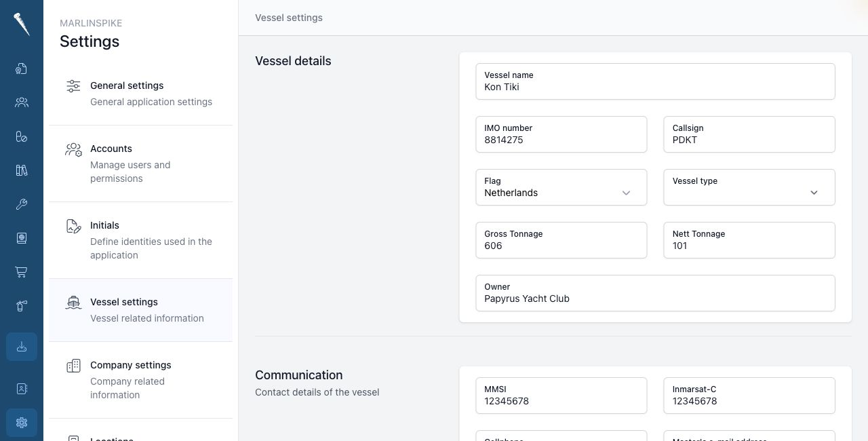Click the 'Communication' section heading
This screenshot has height=441, width=868.
click(299, 375)
